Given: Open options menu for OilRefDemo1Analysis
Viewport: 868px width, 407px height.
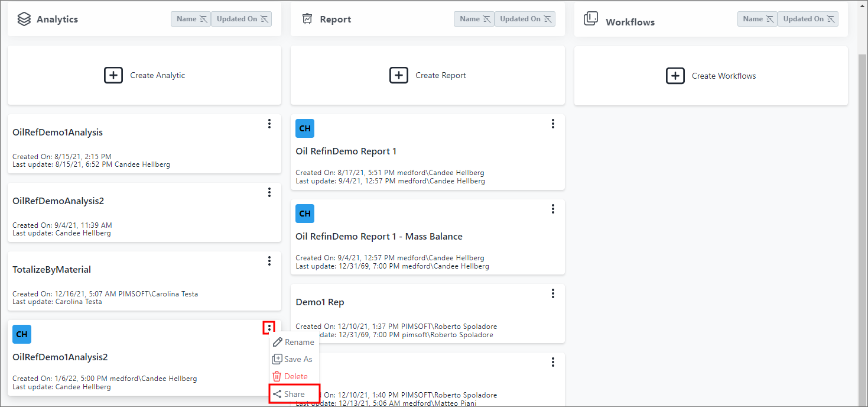Looking at the screenshot, I should [269, 124].
